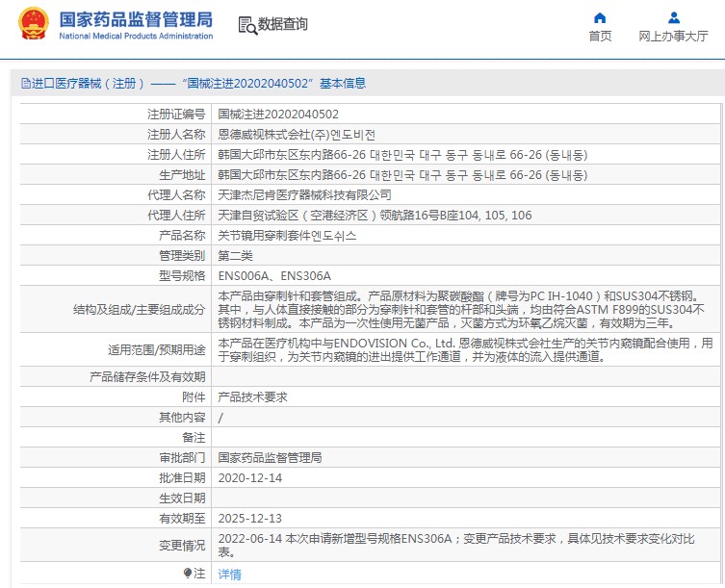The height and width of the screenshot is (588, 725).
Task: Open the data query magnifier icon
Action: click(247, 25)
